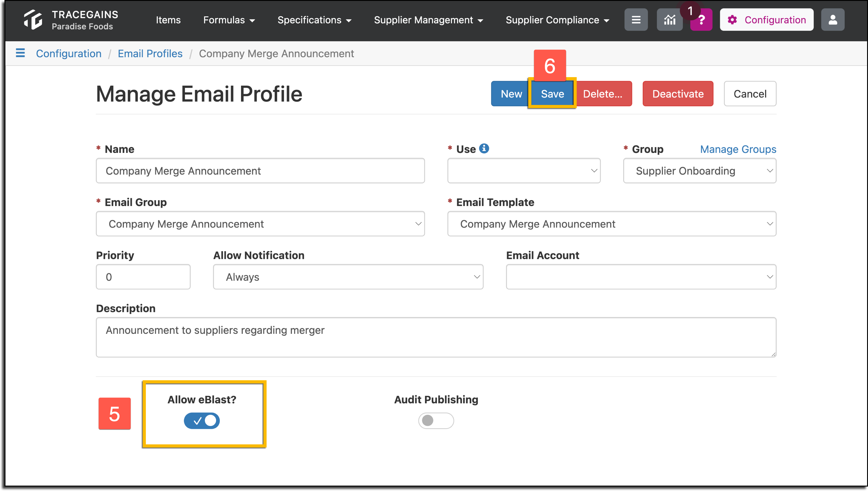Expand the Use dropdown

[x=524, y=171]
